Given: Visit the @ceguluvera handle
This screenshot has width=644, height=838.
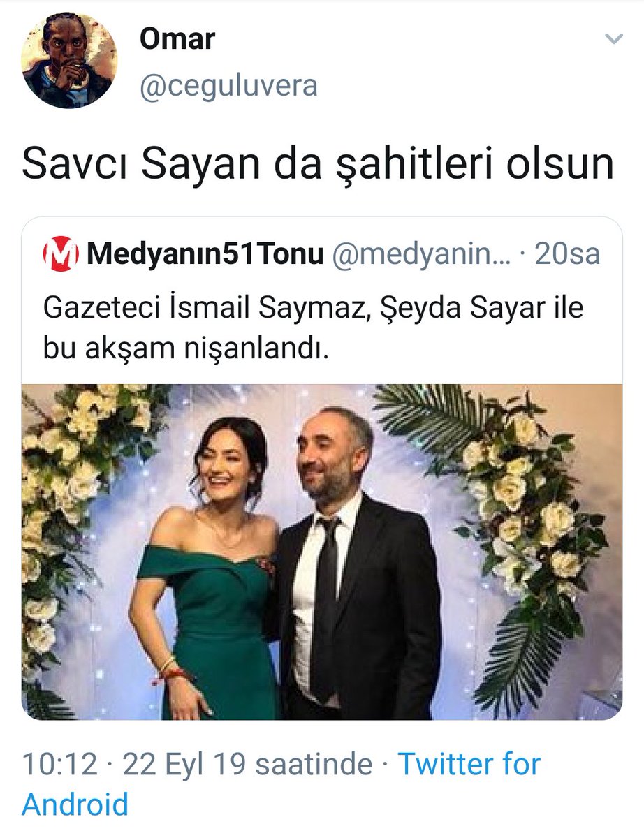Looking at the screenshot, I should tap(228, 85).
